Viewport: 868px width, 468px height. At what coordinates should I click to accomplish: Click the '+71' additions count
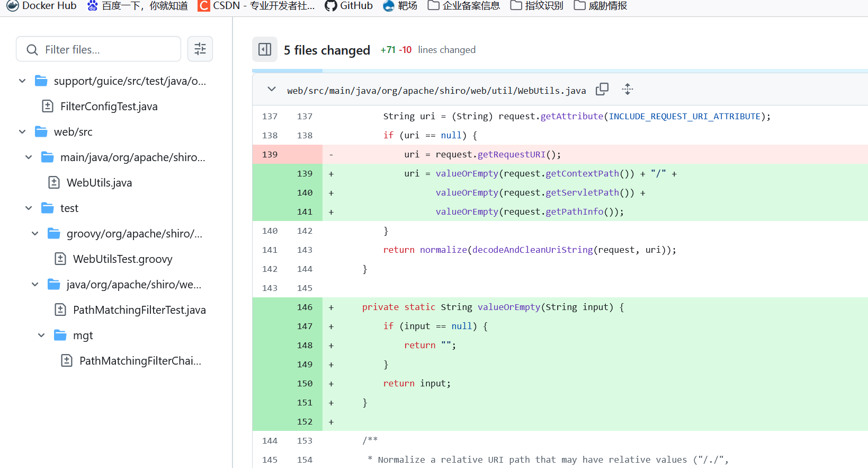388,50
